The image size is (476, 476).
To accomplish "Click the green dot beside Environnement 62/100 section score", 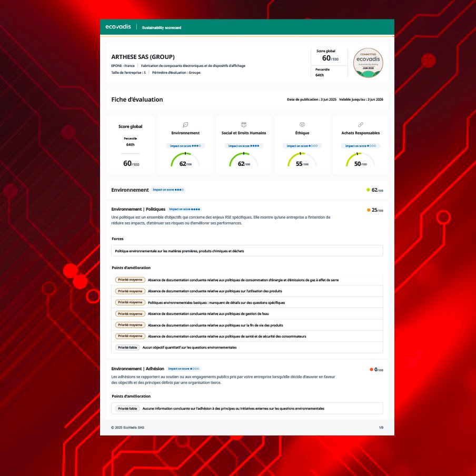I will pos(368,190).
